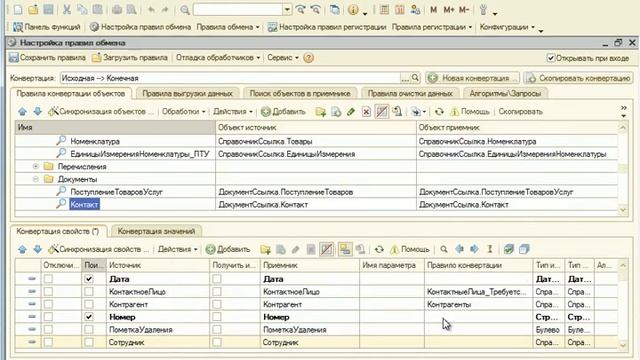Open the 'Правила регистрации' dropdown menu
The width and height of the screenshot is (640, 360).
coord(432,27)
